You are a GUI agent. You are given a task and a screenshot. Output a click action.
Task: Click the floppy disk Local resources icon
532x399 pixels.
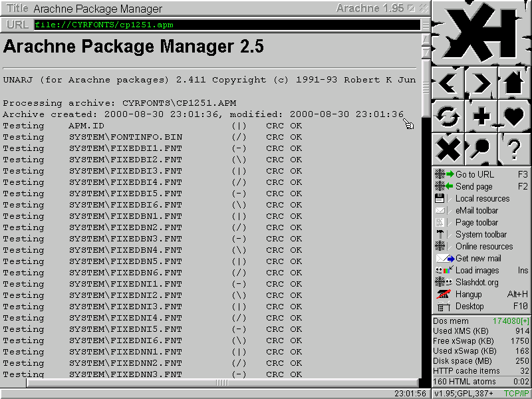tap(440, 198)
